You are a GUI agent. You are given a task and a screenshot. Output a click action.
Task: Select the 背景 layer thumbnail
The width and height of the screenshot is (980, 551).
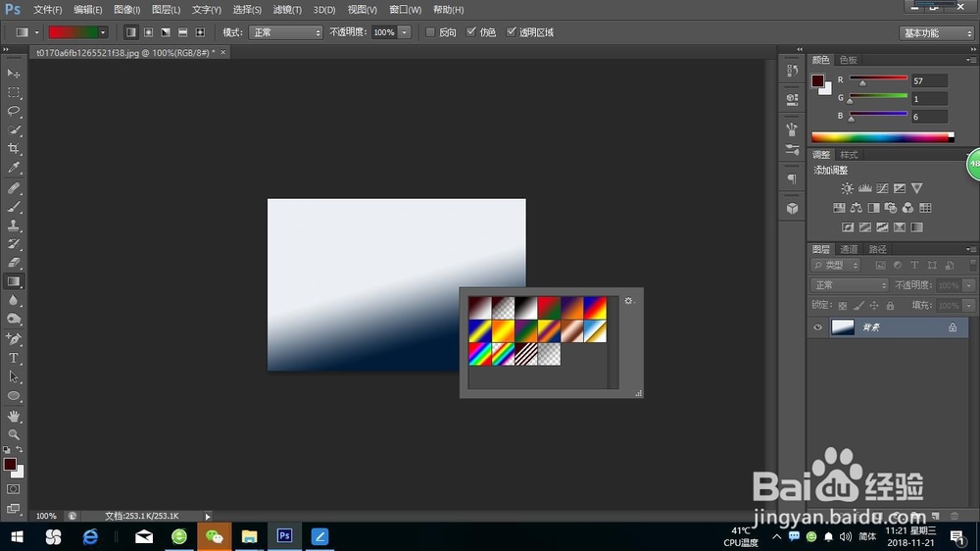(x=843, y=327)
